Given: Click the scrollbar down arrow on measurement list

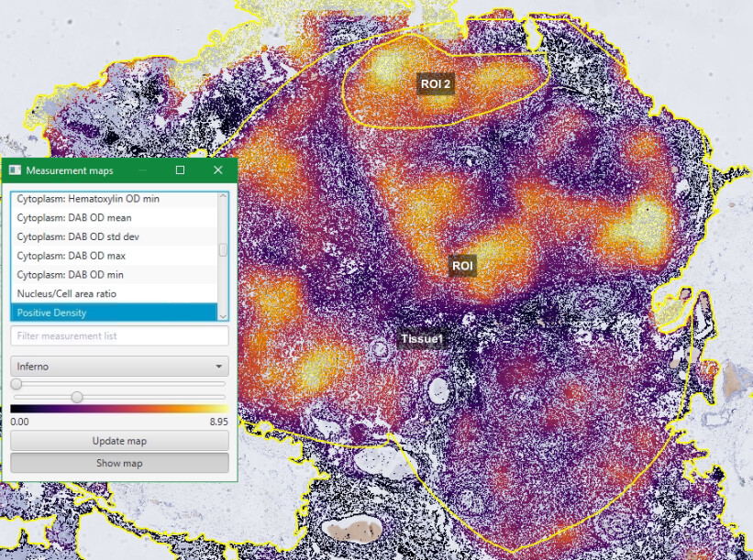Looking at the screenshot, I should (224, 314).
